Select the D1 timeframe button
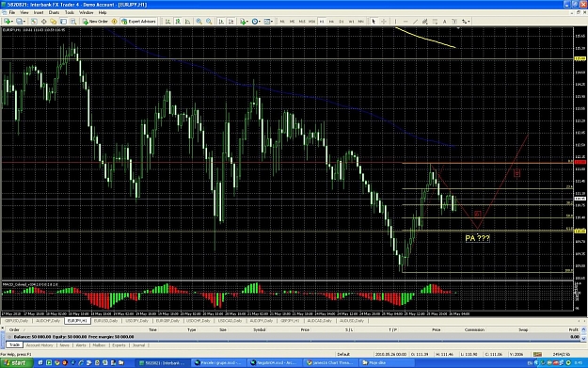Screen dimensions: 588x368 342,22
